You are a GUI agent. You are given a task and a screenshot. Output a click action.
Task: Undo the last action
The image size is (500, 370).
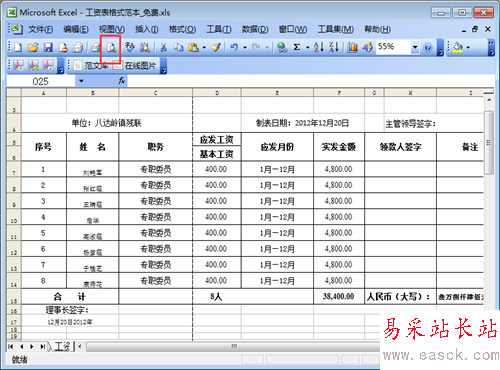(x=234, y=48)
